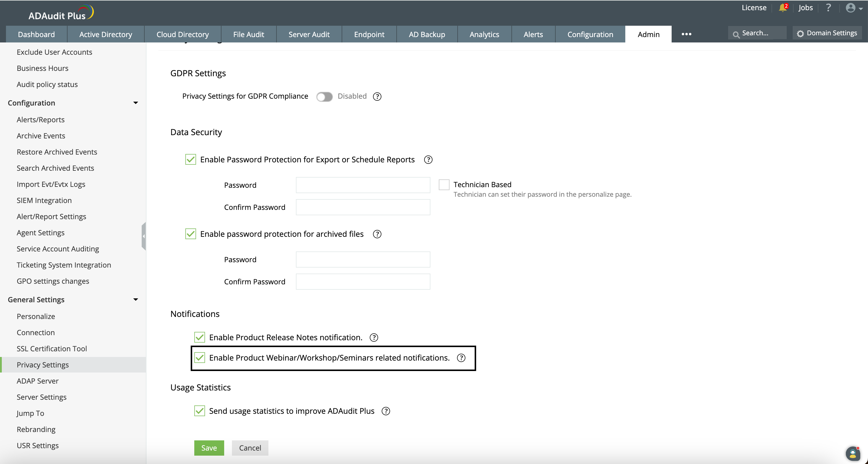Uncheck Enable Product Release Notes notification
Viewport: 868px width, 464px height.
pos(199,337)
